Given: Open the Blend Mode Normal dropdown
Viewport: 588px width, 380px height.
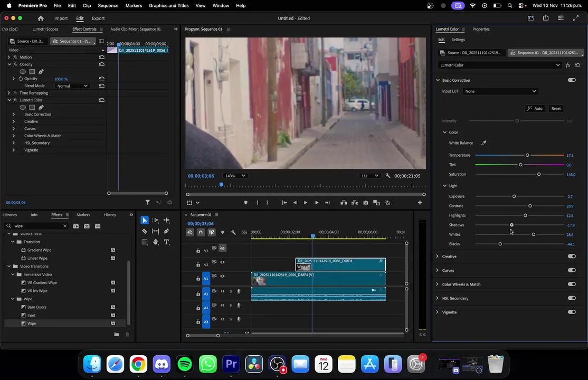Looking at the screenshot, I should click(x=72, y=86).
